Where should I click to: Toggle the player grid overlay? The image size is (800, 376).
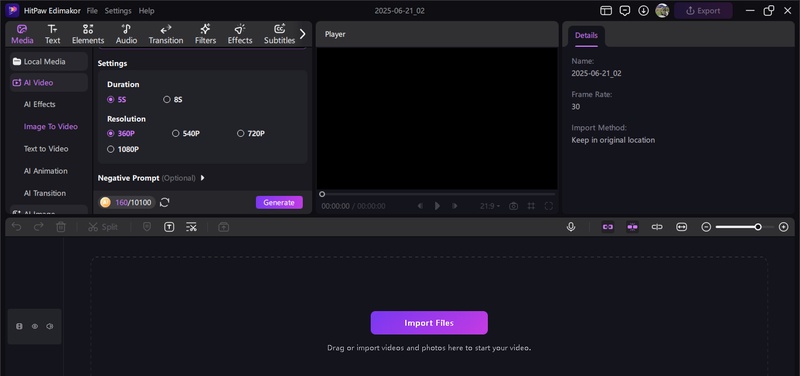531,206
